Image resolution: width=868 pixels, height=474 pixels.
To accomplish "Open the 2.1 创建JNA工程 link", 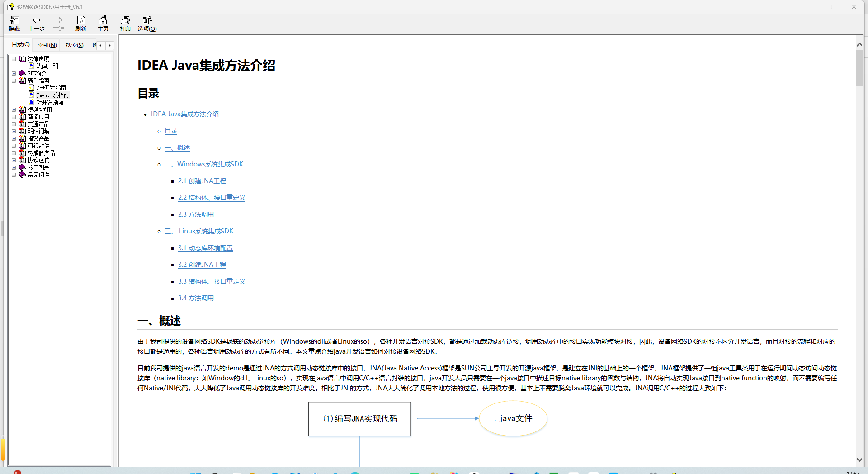I will pos(202,180).
